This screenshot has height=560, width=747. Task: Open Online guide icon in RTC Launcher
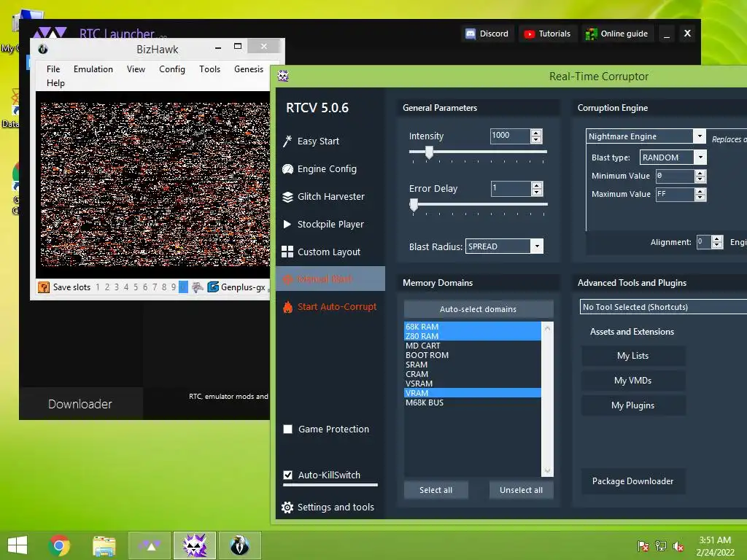point(591,34)
